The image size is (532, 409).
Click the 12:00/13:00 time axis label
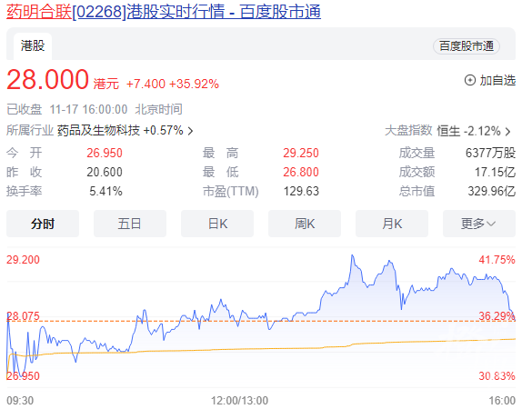coord(239,401)
